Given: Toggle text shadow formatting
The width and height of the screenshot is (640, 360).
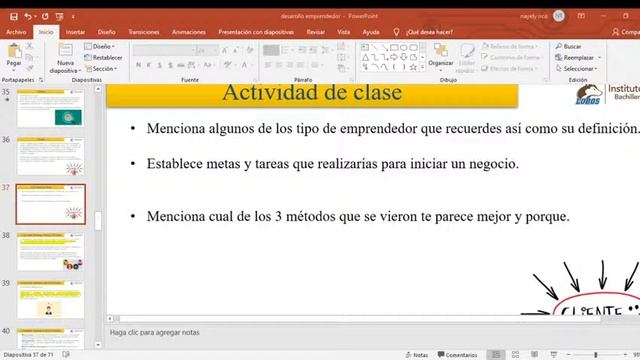Looking at the screenshot, I should [170, 65].
